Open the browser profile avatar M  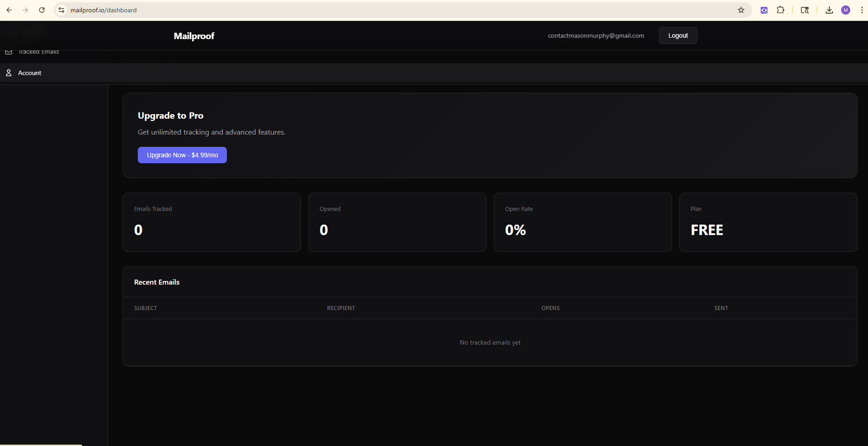click(845, 10)
